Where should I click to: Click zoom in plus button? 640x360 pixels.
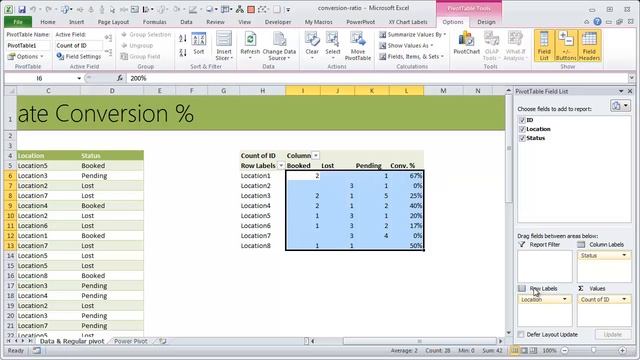coord(622,350)
